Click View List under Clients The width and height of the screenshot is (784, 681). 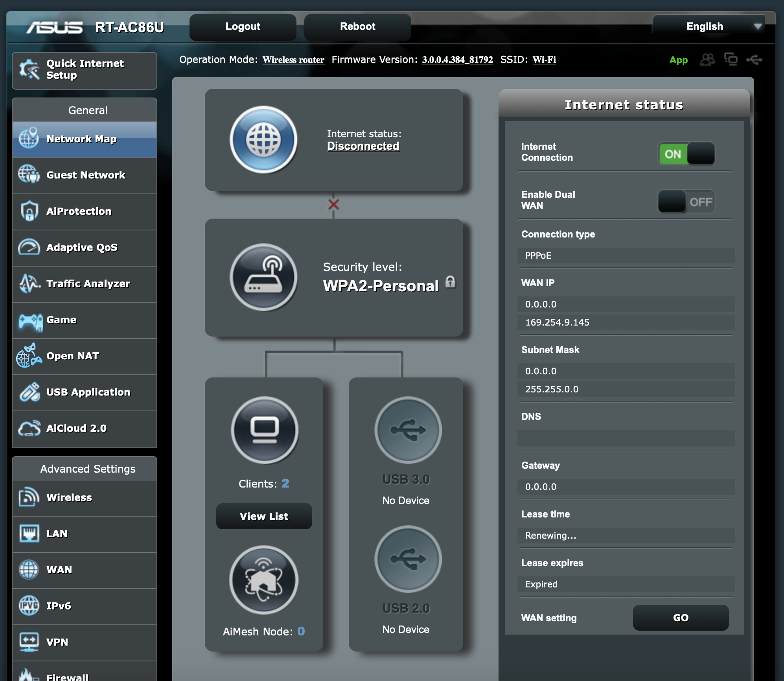click(x=264, y=516)
